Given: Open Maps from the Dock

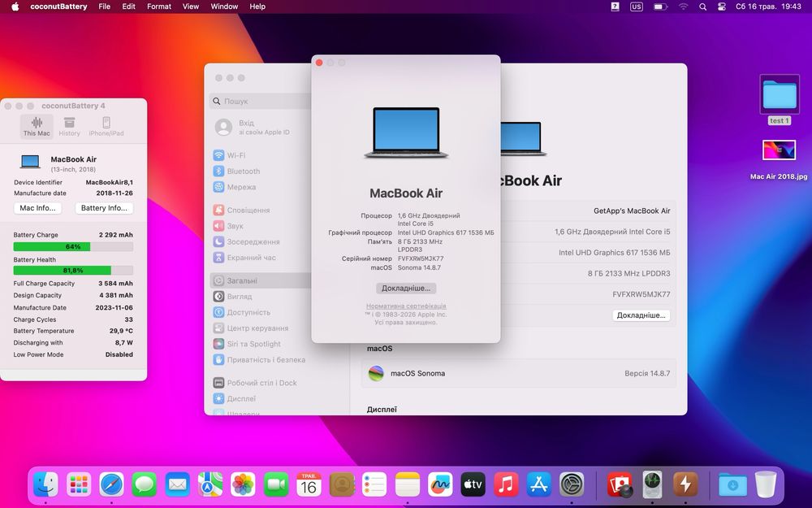Looking at the screenshot, I should point(210,485).
